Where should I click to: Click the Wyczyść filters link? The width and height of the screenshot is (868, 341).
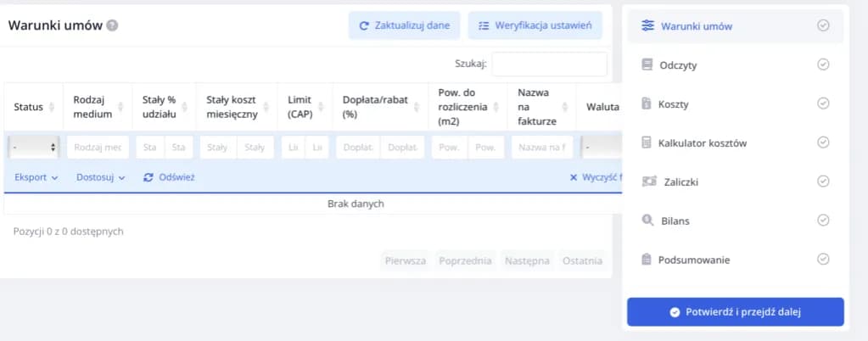point(596,177)
